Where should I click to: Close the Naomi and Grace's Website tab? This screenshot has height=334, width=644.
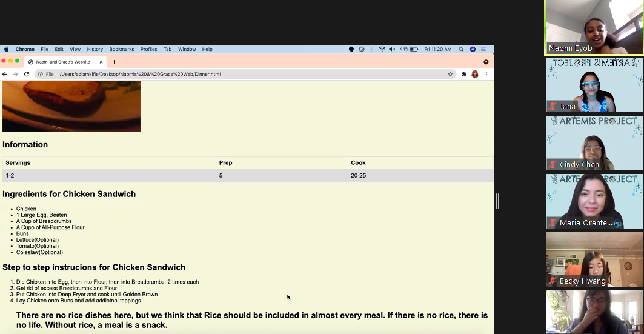pyautogui.click(x=101, y=62)
